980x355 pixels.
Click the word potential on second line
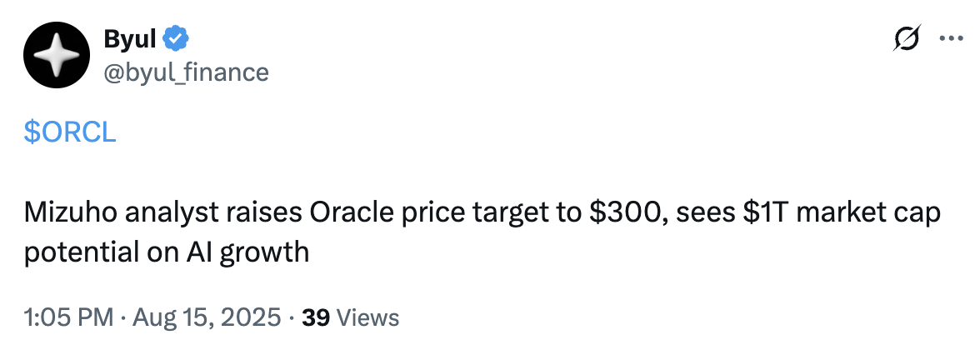[x=79, y=250]
